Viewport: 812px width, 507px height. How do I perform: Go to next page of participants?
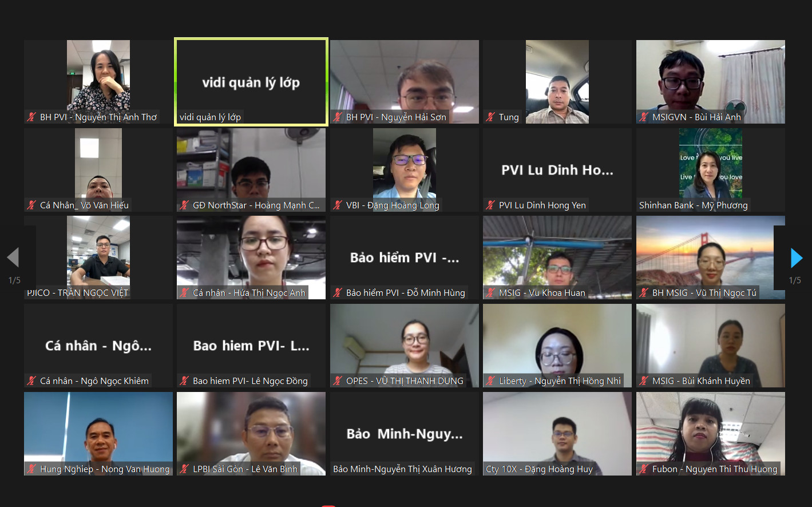tap(796, 258)
